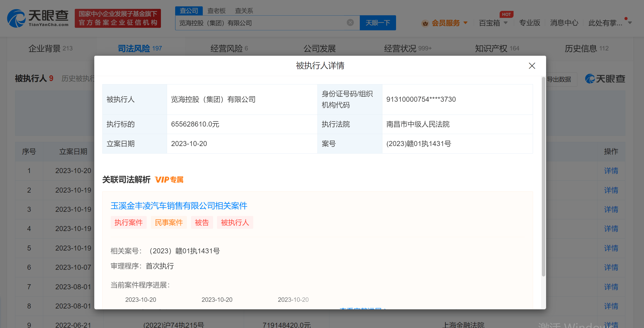The image size is (644, 328).
Task: Clear the search box text
Action: [x=350, y=23]
